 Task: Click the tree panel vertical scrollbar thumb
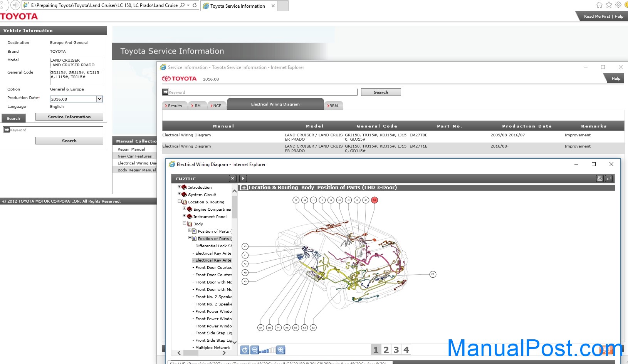[234, 207]
